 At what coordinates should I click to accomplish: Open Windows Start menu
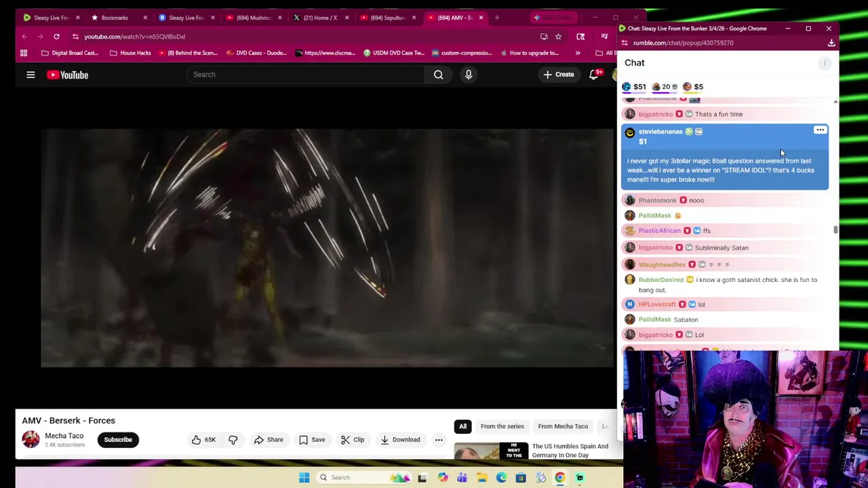coord(304,478)
